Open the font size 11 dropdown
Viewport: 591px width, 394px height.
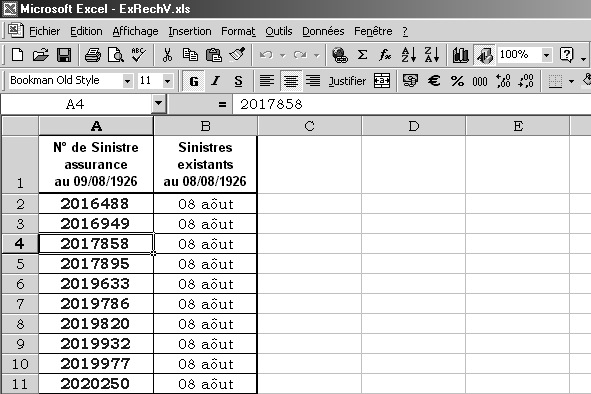[x=167, y=81]
